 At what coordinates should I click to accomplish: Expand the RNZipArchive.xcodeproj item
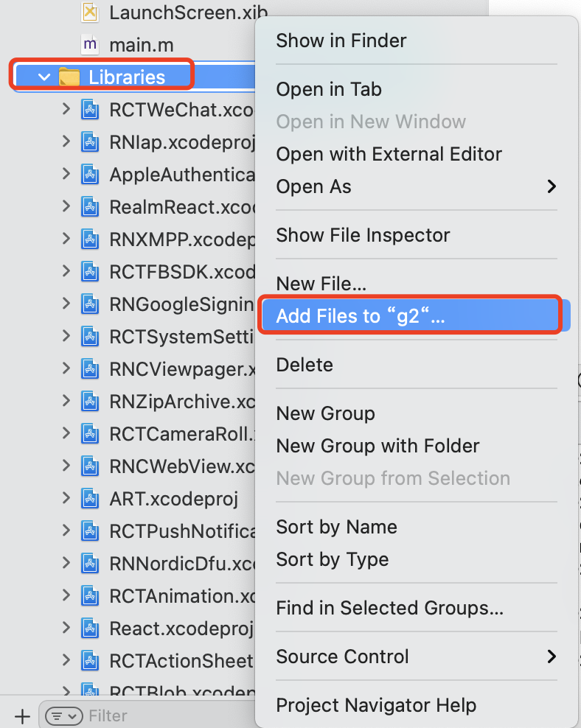point(67,402)
